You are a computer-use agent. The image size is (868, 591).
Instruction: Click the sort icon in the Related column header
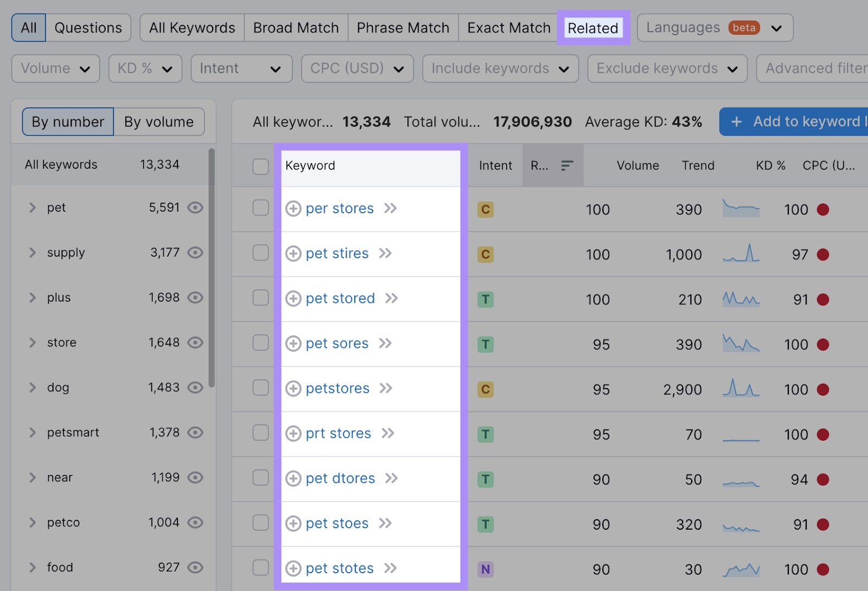click(567, 166)
